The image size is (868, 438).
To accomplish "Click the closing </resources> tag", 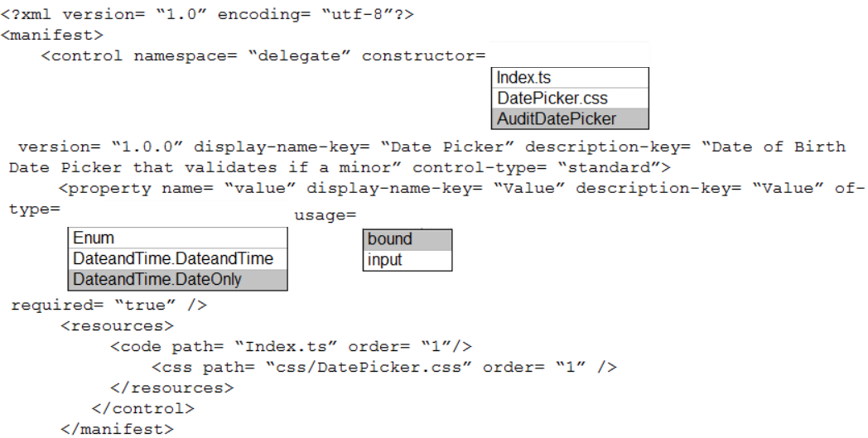I will coord(171,387).
